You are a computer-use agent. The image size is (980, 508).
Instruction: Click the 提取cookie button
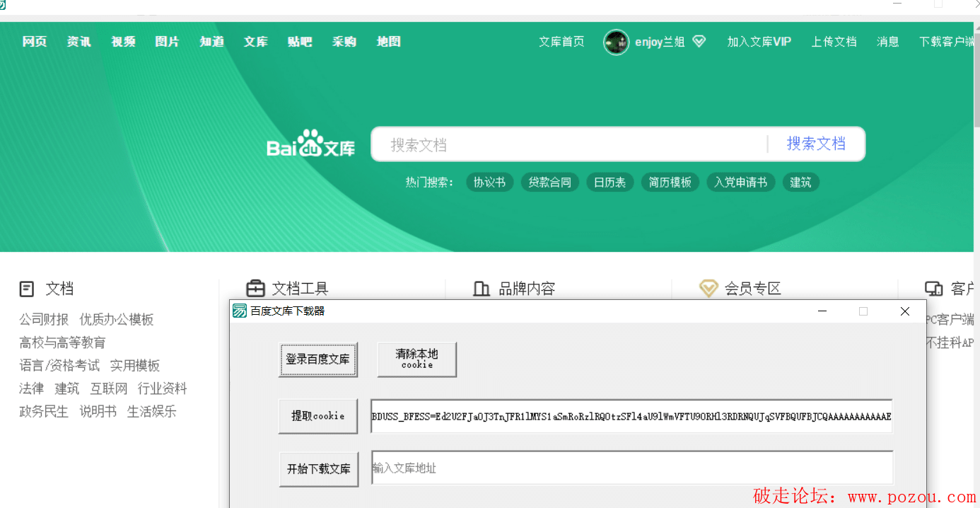coord(318,416)
